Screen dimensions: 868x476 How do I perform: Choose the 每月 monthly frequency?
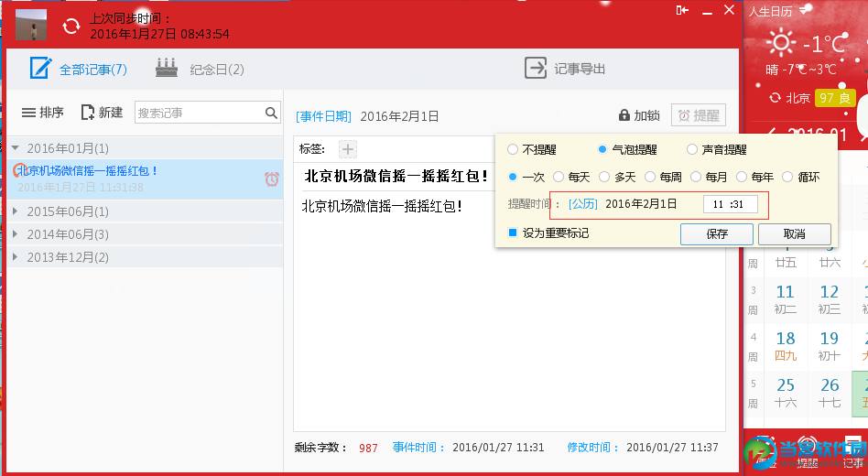pos(709,177)
